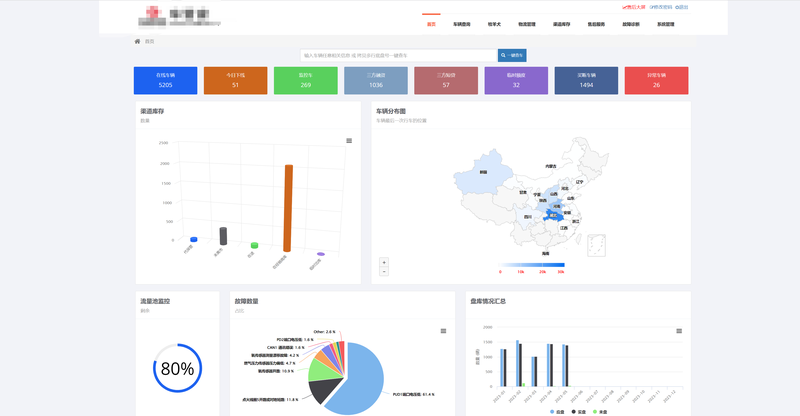
Task: Click the purple card showing 32
Action: coord(516,81)
